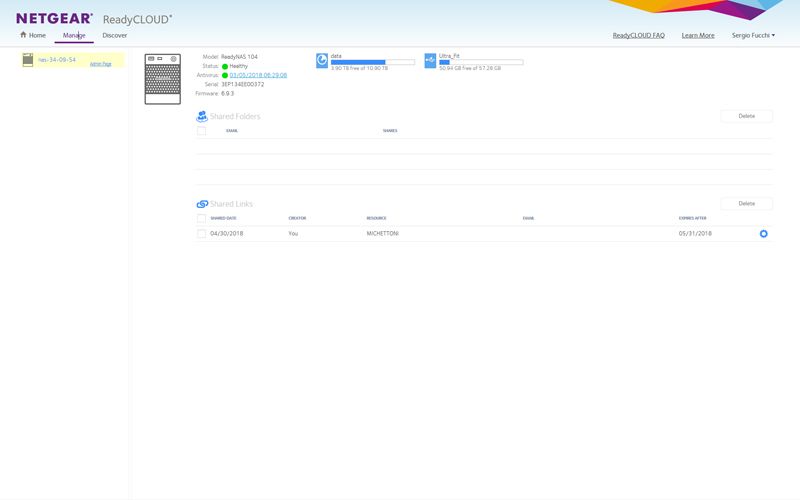Click the Ultra_Fit usage bar
Viewport: 800px width, 500px height.
coord(481,62)
